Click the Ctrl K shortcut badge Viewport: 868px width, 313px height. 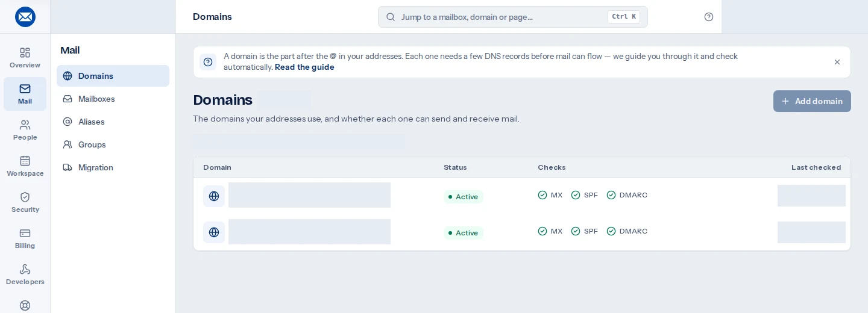point(624,17)
